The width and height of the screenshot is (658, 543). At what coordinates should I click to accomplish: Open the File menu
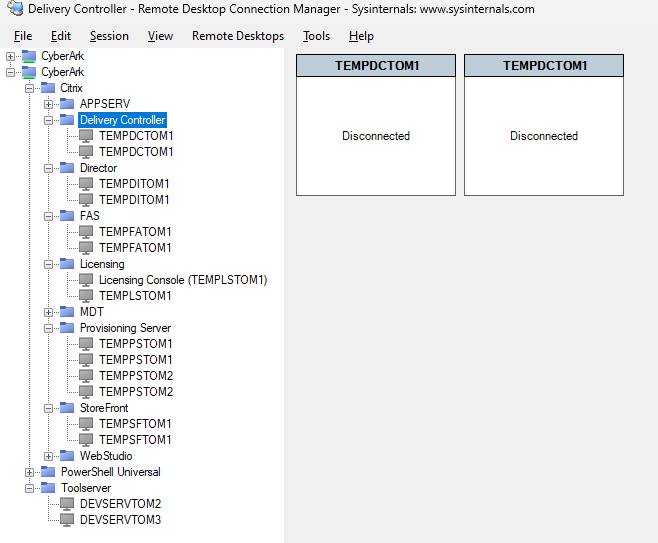pyautogui.click(x=23, y=36)
